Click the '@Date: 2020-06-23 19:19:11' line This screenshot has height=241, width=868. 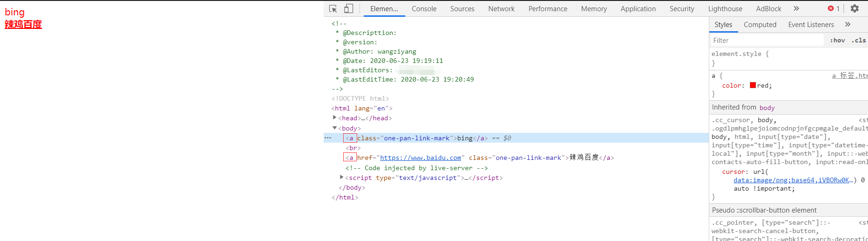(x=389, y=61)
